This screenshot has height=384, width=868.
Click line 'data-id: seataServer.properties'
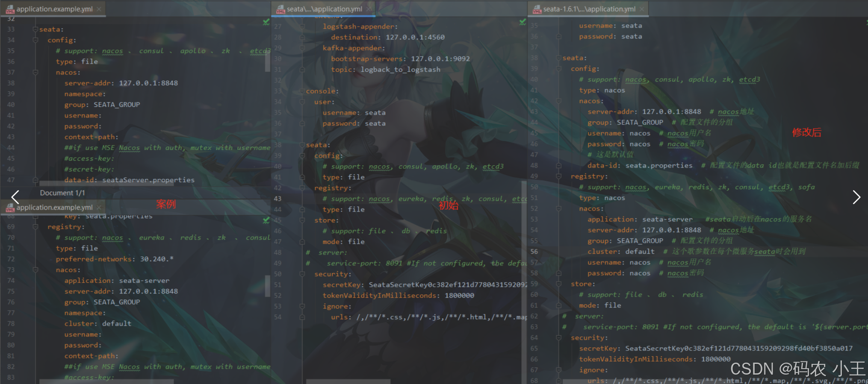tap(130, 180)
